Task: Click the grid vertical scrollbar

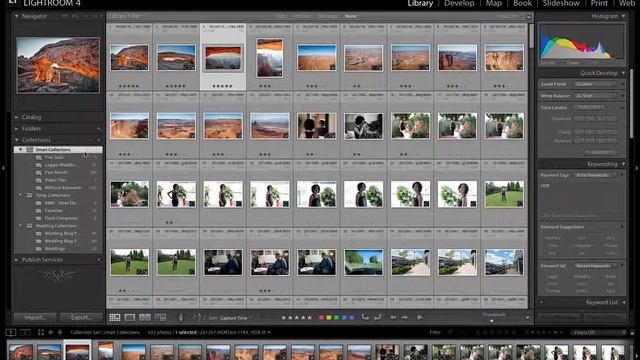Action: 531,36
